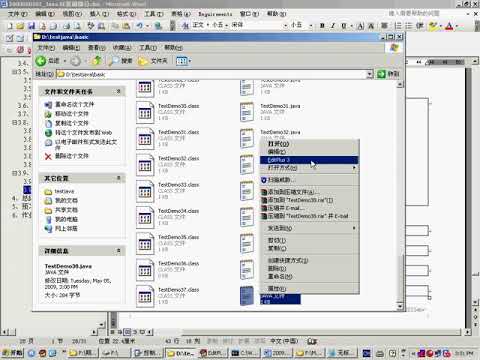480x360 pixels.
Task: Open the Explorer address bar dropdown
Action: [x=369, y=74]
